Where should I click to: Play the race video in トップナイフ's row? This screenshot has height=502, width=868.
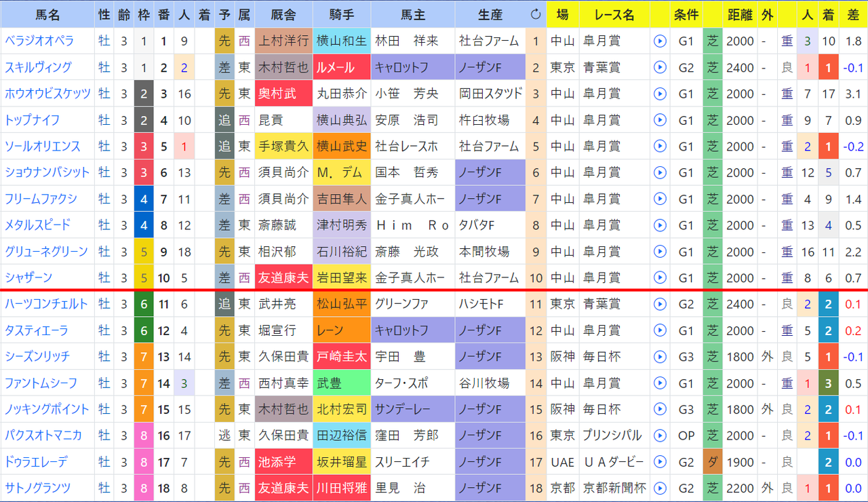660,120
